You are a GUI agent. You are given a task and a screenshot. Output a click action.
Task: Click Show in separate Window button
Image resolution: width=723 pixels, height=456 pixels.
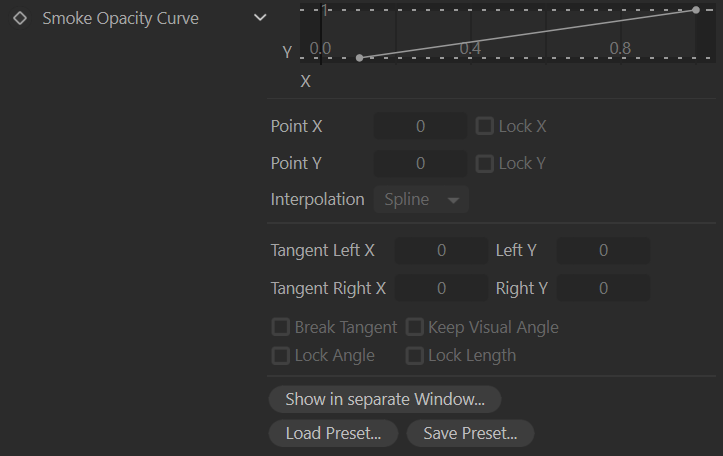coord(385,399)
